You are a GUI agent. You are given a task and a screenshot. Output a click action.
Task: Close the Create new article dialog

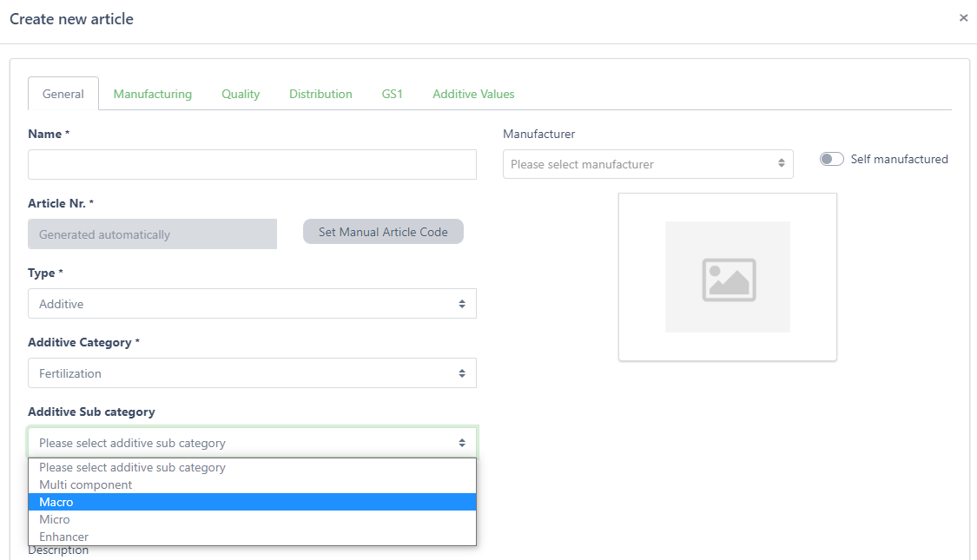(963, 18)
